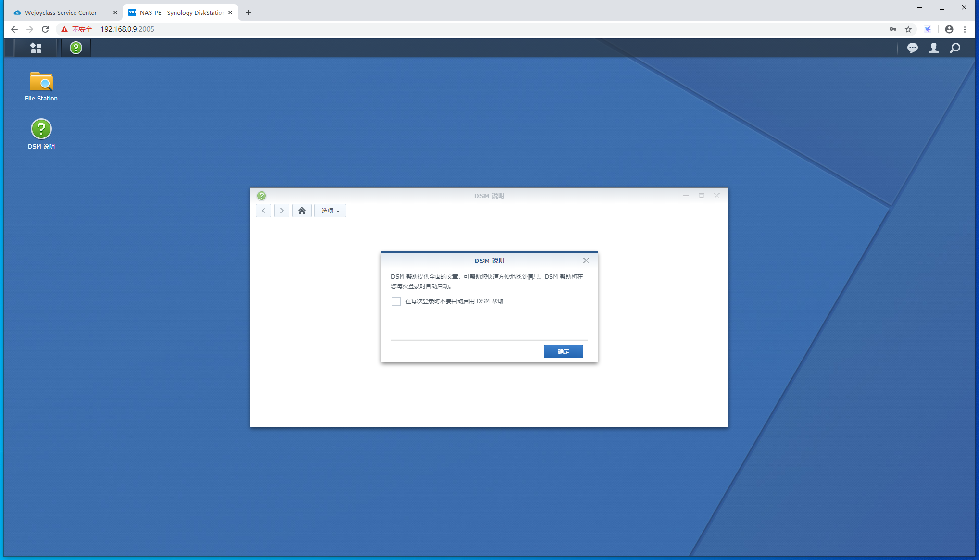Click the home icon in help window
This screenshot has height=560, width=979.
302,211
